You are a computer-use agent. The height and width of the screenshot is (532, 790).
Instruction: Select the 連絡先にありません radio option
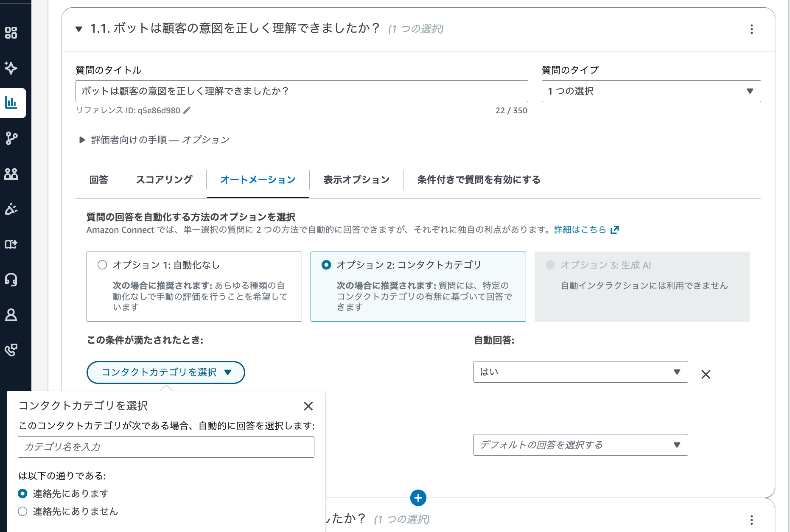click(23, 512)
